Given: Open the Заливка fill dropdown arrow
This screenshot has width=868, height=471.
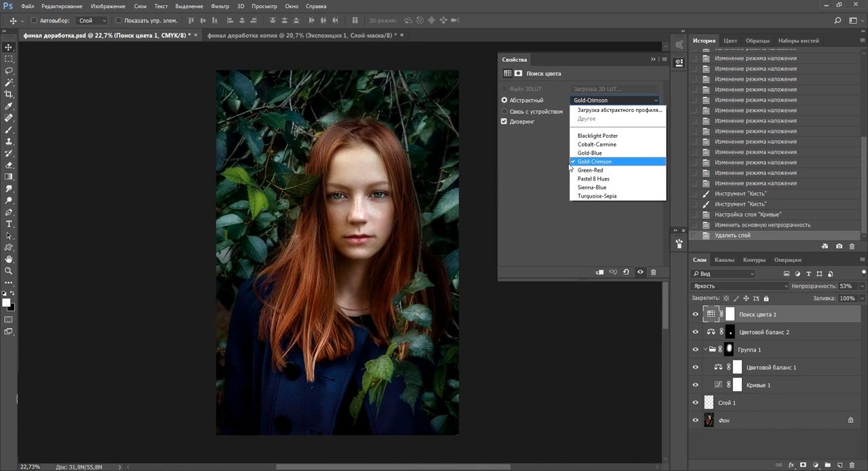Looking at the screenshot, I should 862,299.
